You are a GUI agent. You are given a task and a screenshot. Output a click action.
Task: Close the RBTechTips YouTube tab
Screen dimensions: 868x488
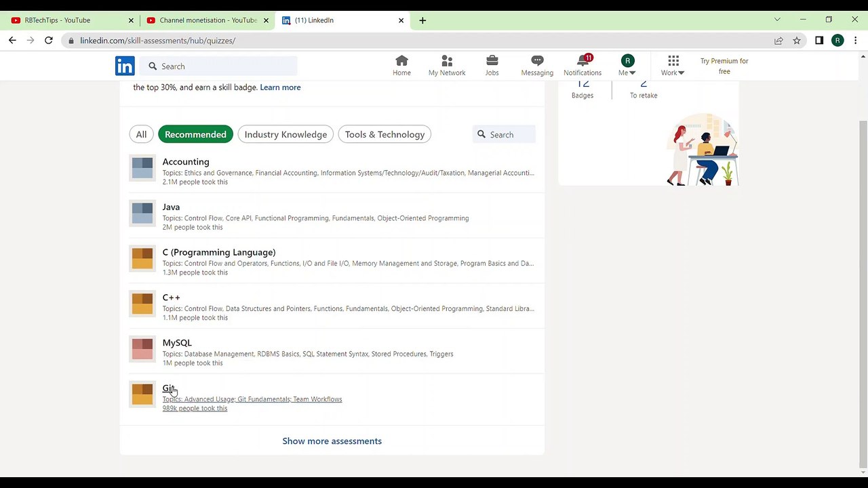pos(131,20)
